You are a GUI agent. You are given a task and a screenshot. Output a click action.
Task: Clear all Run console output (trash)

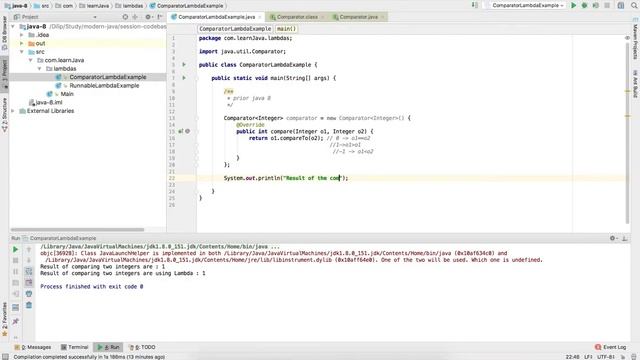29,305
